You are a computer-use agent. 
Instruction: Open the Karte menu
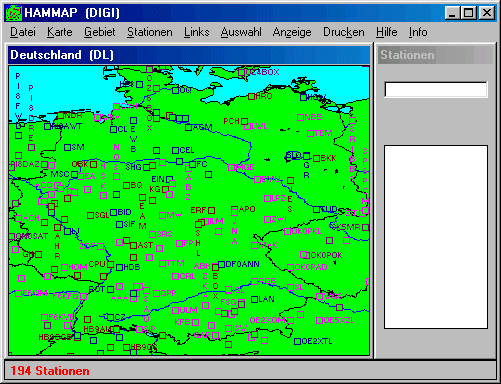[60, 32]
